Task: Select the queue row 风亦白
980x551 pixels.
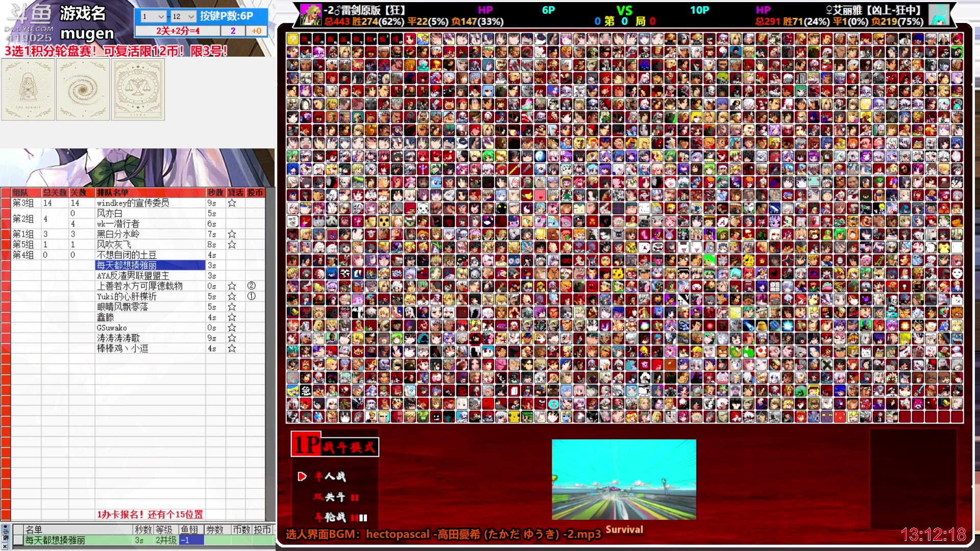Action: coord(150,213)
